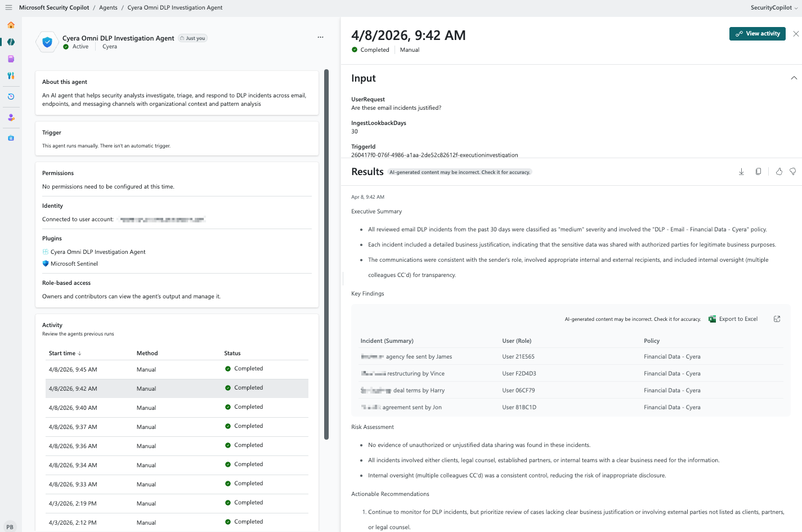The width and height of the screenshot is (802, 532).
Task: Export findings to Excel
Action: pos(733,319)
